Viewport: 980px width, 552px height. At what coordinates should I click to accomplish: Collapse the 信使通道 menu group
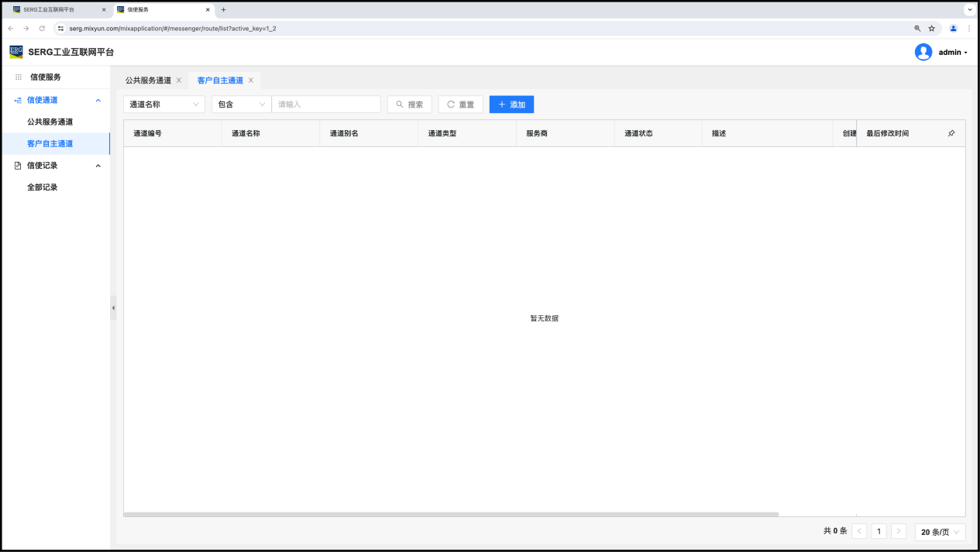pos(98,100)
